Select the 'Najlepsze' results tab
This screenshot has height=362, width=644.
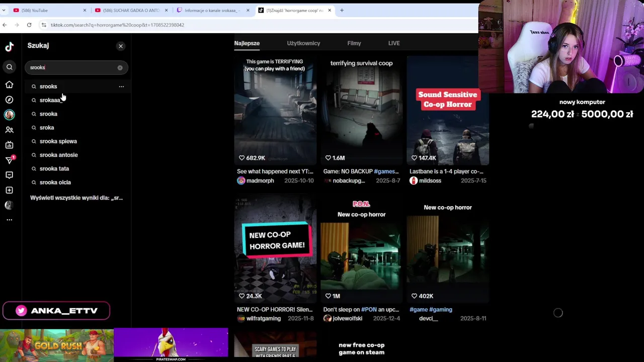point(247,43)
